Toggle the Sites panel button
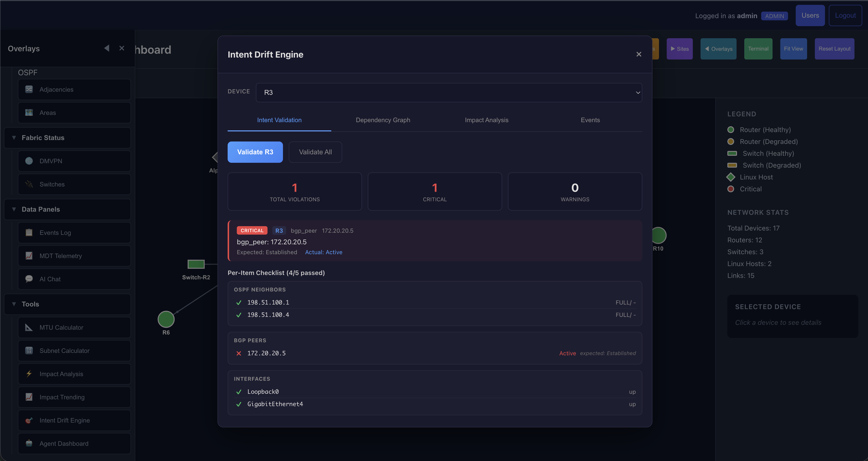 pos(680,49)
